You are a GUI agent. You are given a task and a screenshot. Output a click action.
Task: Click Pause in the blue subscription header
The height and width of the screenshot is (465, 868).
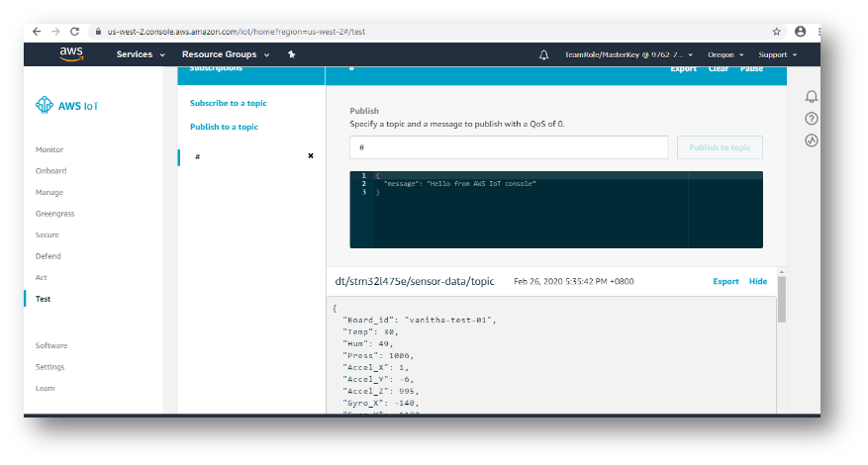pos(751,68)
